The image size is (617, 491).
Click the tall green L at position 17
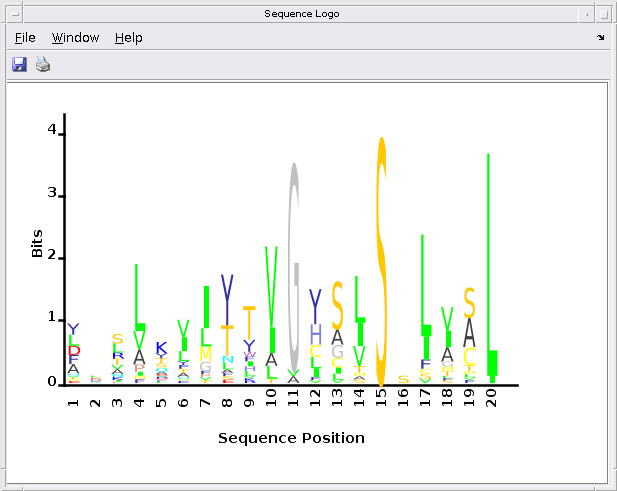tap(426, 285)
